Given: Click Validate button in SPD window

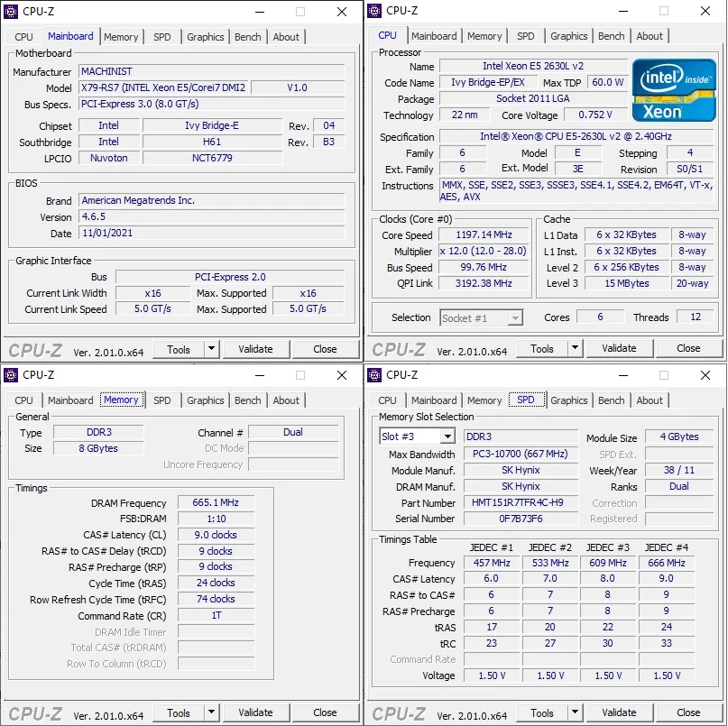Looking at the screenshot, I should click(620, 712).
